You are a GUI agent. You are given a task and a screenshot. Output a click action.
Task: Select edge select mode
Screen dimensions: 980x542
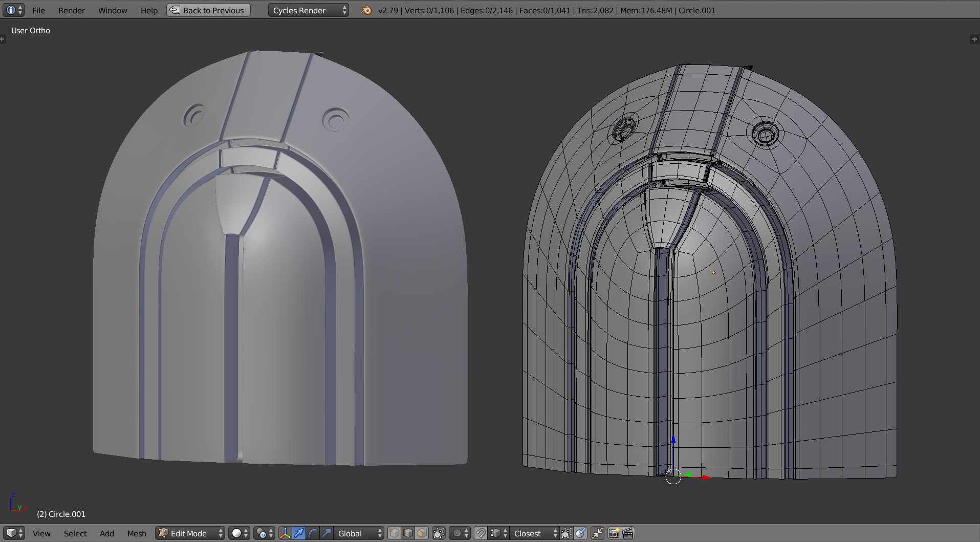(x=408, y=533)
